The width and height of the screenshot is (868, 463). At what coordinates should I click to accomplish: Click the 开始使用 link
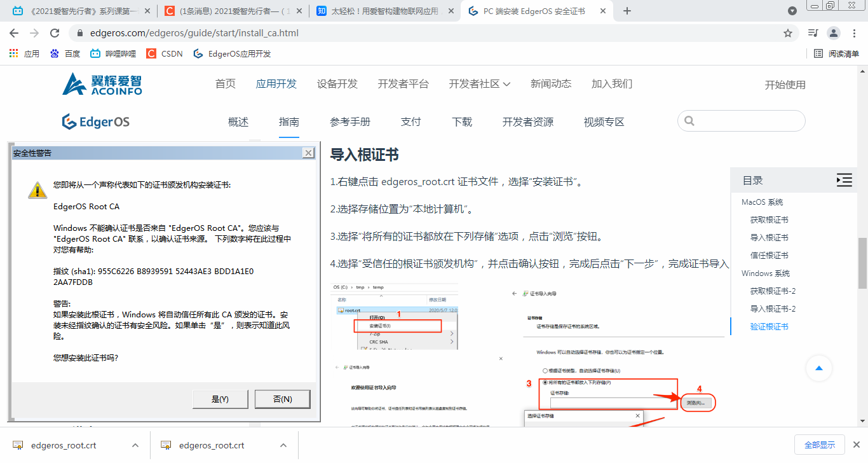coord(785,85)
